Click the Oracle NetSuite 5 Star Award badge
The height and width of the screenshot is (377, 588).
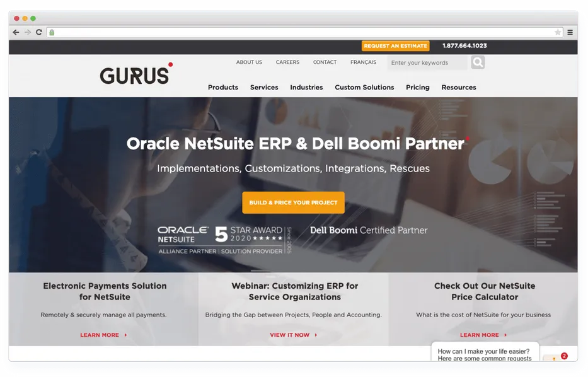(224, 240)
